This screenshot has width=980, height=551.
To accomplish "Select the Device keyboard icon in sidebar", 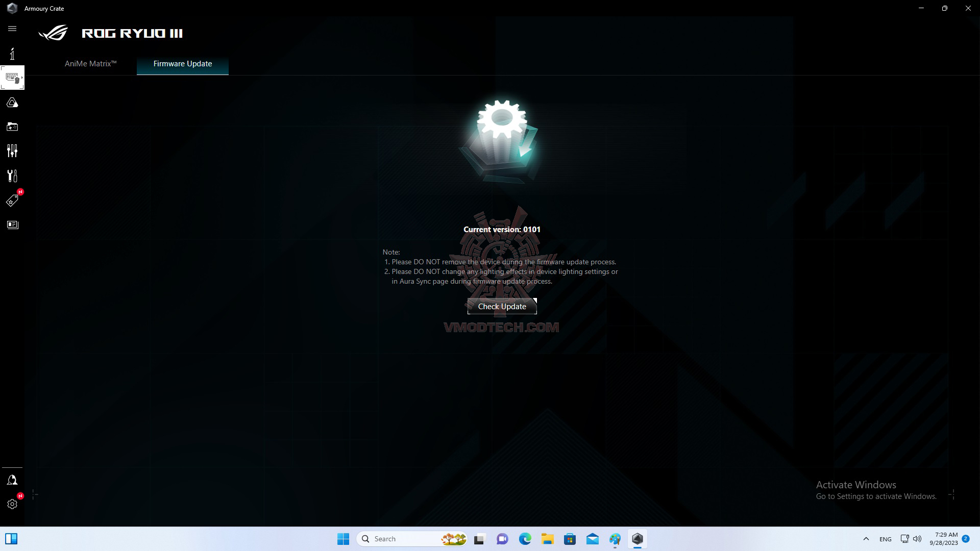I will (x=12, y=78).
